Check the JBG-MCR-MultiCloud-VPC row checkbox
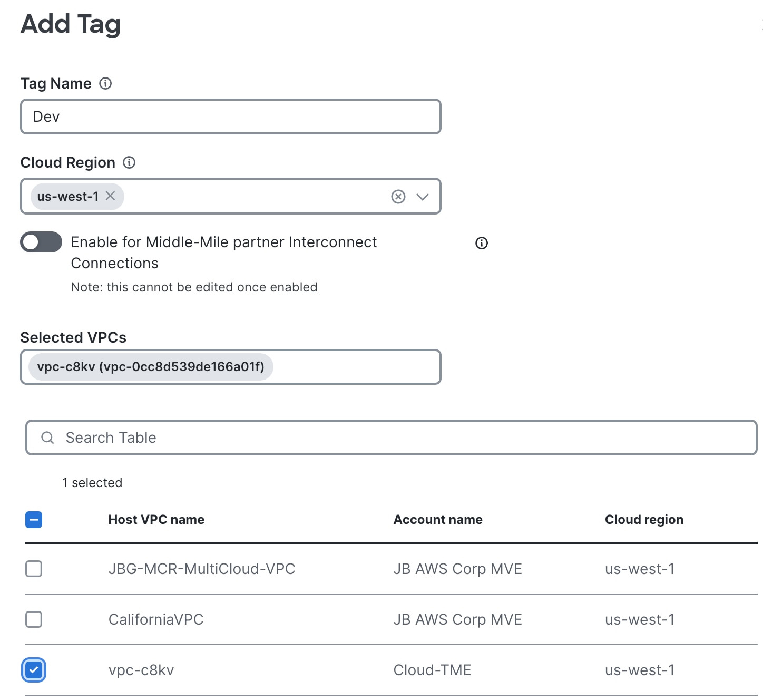 coord(34,569)
